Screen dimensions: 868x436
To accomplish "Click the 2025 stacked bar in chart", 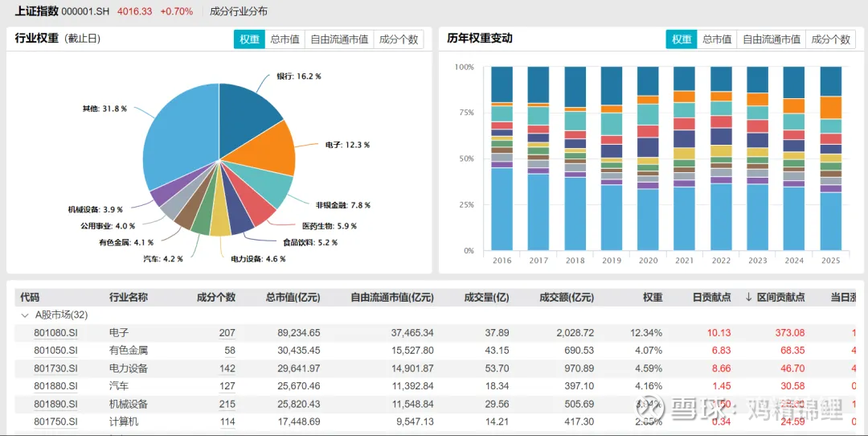I will click(830, 158).
